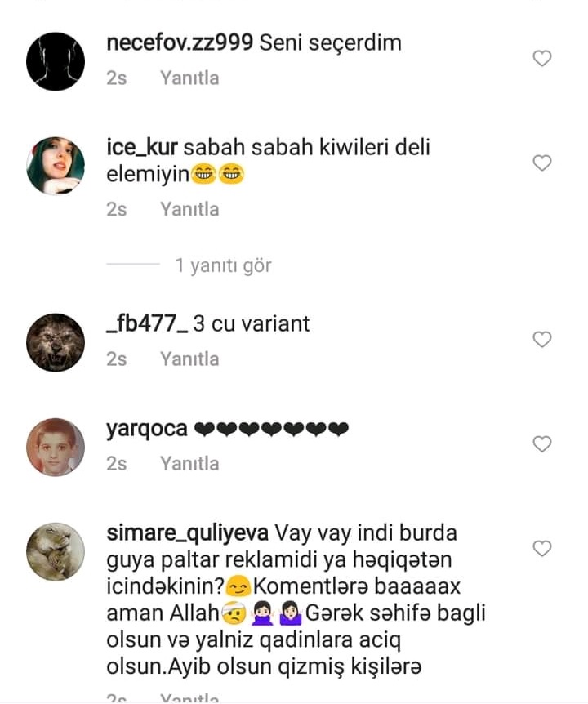Tap Yanıtla under yarqoca's hearts
Image resolution: width=588 pixels, height=704 pixels.
click(189, 464)
